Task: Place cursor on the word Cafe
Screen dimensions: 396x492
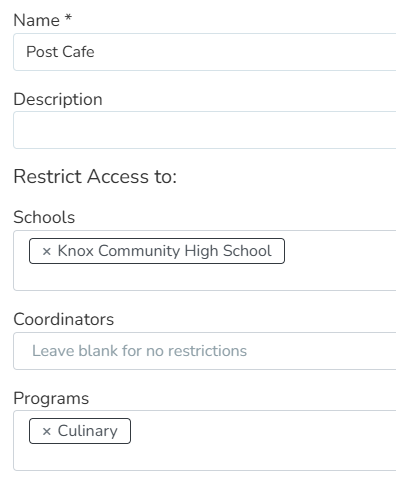Action: [78, 52]
